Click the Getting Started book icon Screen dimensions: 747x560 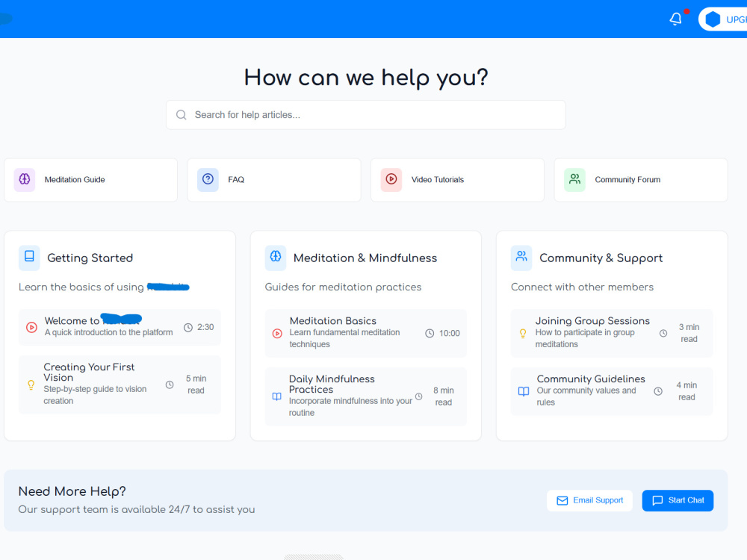pos(29,258)
